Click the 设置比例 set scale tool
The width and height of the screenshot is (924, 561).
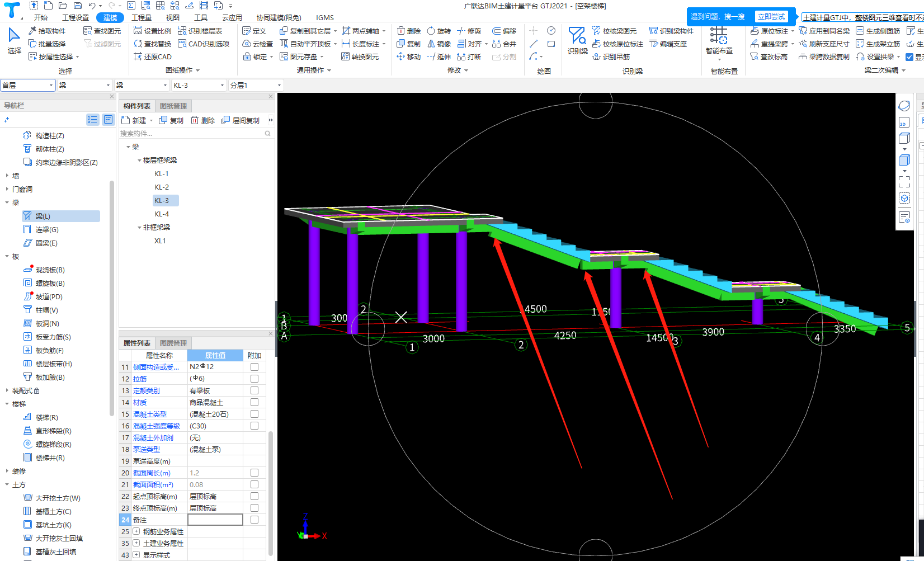[x=153, y=31]
